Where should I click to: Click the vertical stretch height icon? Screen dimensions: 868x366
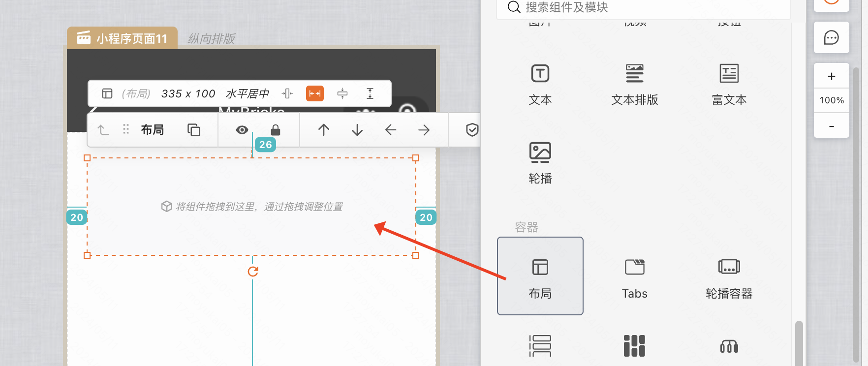370,93
